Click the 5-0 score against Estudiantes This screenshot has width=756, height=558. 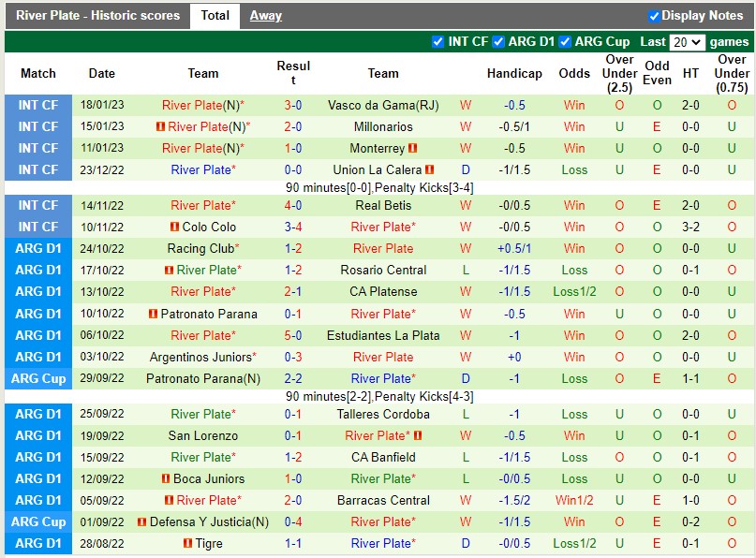(292, 335)
